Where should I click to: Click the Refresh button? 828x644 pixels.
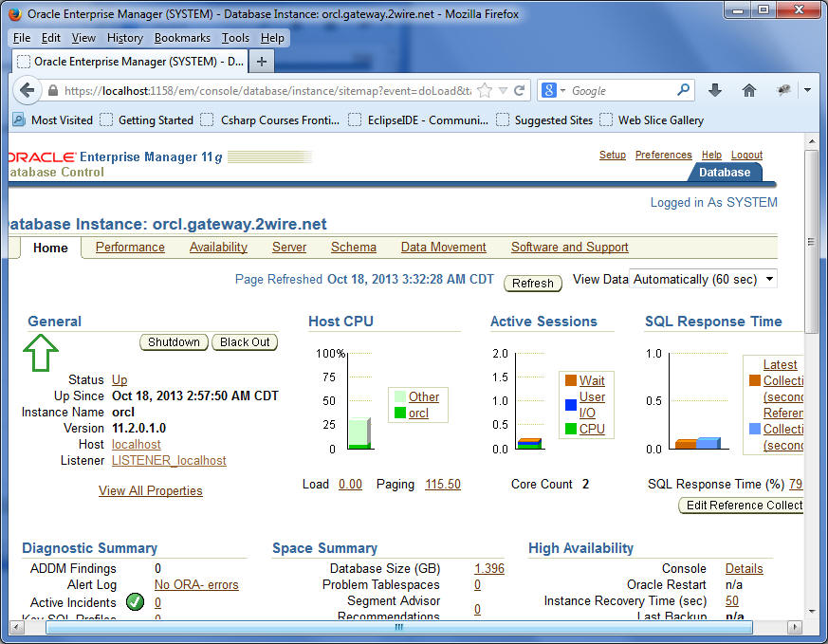pyautogui.click(x=533, y=283)
